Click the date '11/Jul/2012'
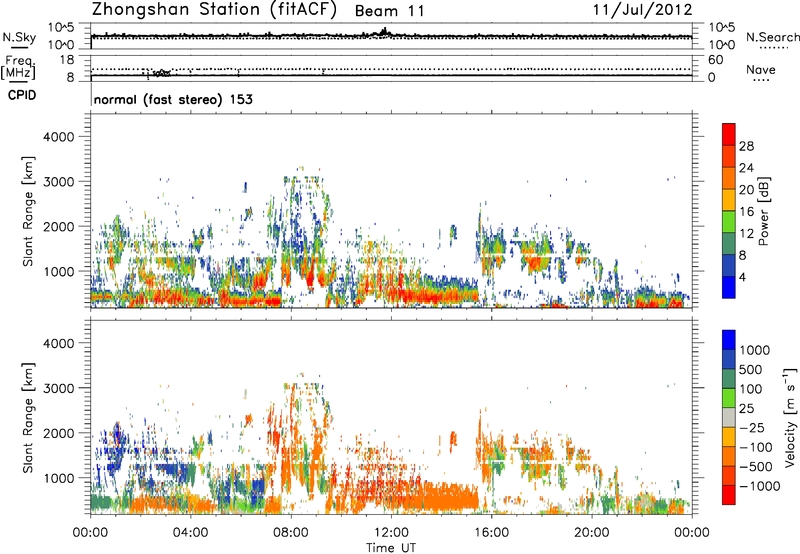Screen dimensions: 800x554 pyautogui.click(x=642, y=10)
